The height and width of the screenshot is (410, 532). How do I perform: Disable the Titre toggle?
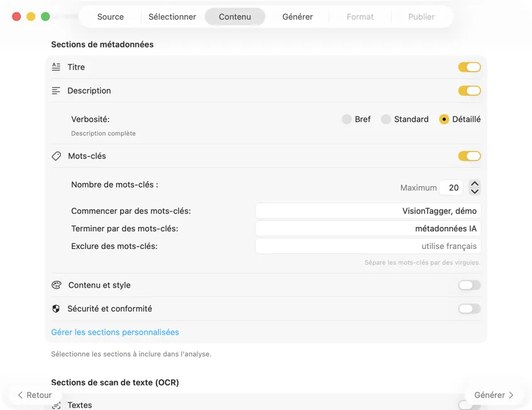tap(470, 67)
